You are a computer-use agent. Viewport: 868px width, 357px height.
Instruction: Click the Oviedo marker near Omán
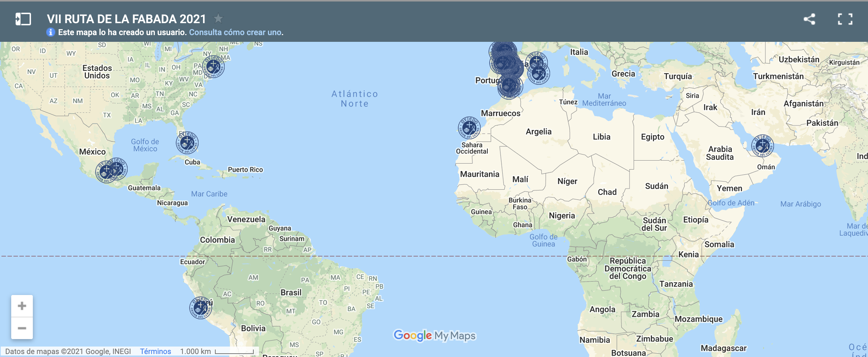click(x=762, y=146)
